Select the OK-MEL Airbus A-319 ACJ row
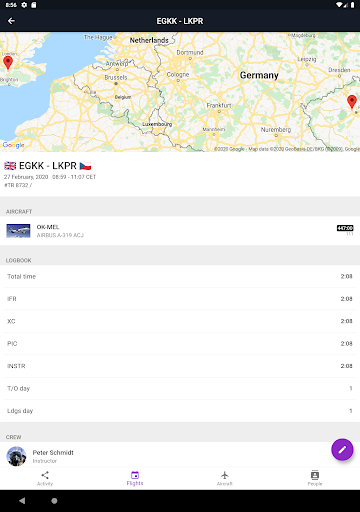 [180, 231]
